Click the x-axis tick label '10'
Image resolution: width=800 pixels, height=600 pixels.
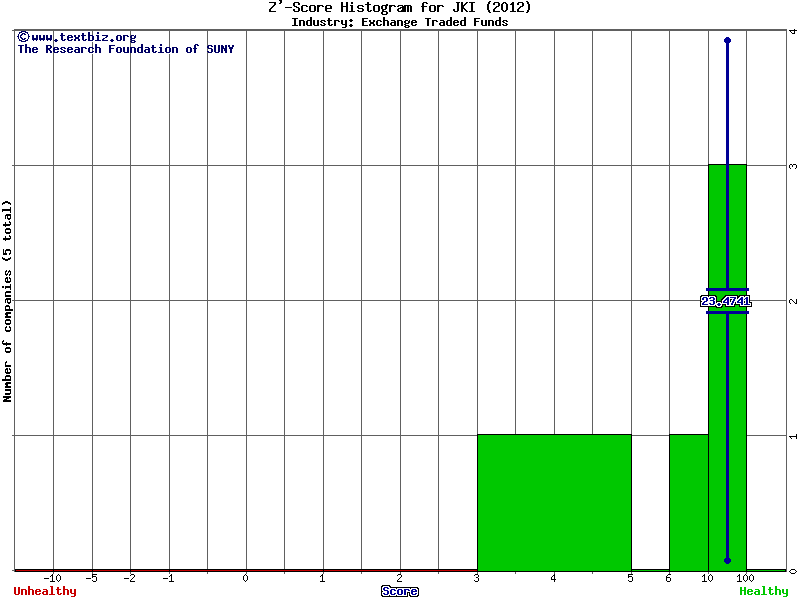pyautogui.click(x=707, y=578)
